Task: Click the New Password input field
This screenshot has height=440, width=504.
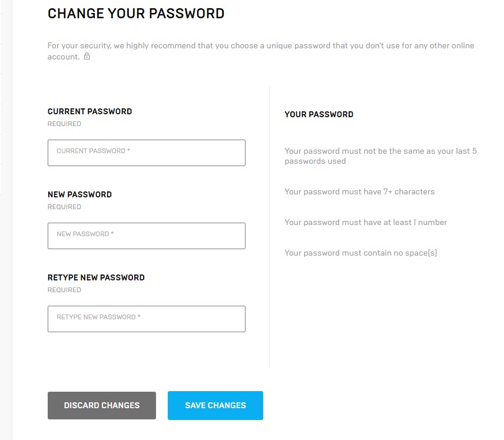Action: (x=146, y=236)
